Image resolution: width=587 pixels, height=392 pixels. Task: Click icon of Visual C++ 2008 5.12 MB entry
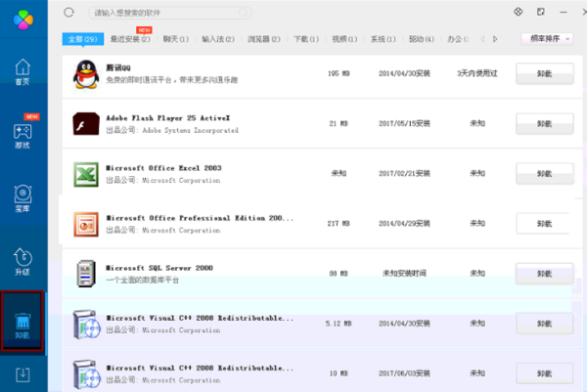pos(86,325)
